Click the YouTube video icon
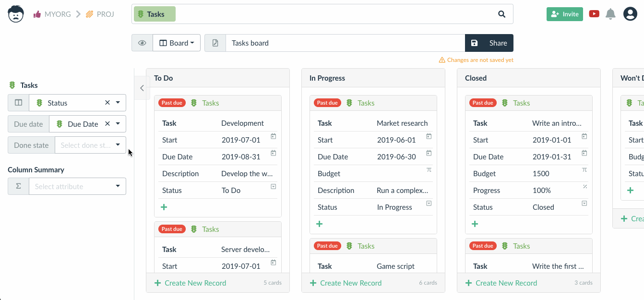 pos(594,14)
